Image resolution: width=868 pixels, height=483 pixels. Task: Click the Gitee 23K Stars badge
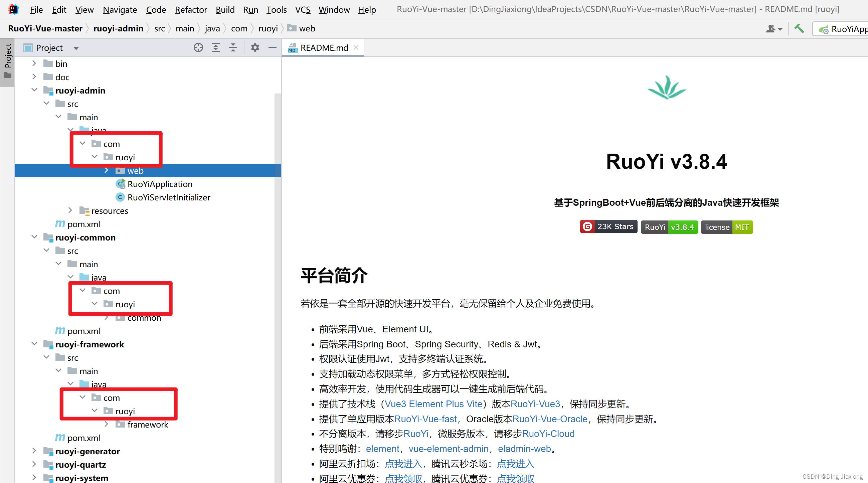point(609,227)
